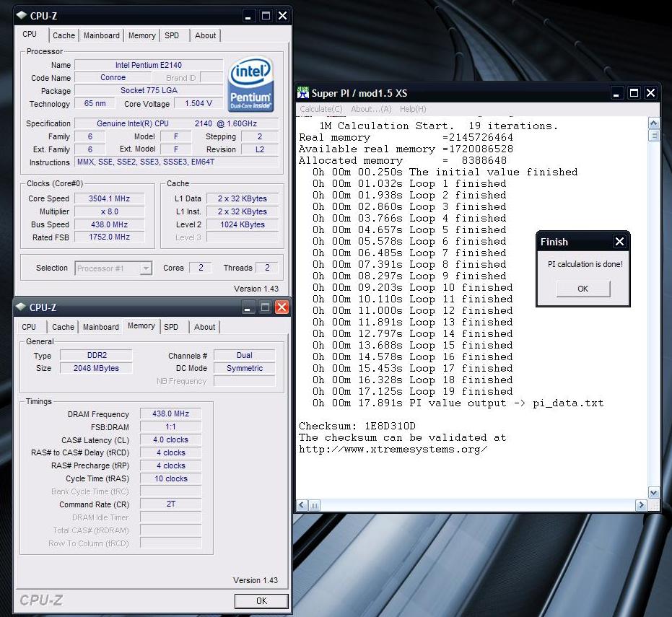This screenshot has height=617, width=672.
Task: Click the memory Type value 'DDR2'
Action: point(97,355)
